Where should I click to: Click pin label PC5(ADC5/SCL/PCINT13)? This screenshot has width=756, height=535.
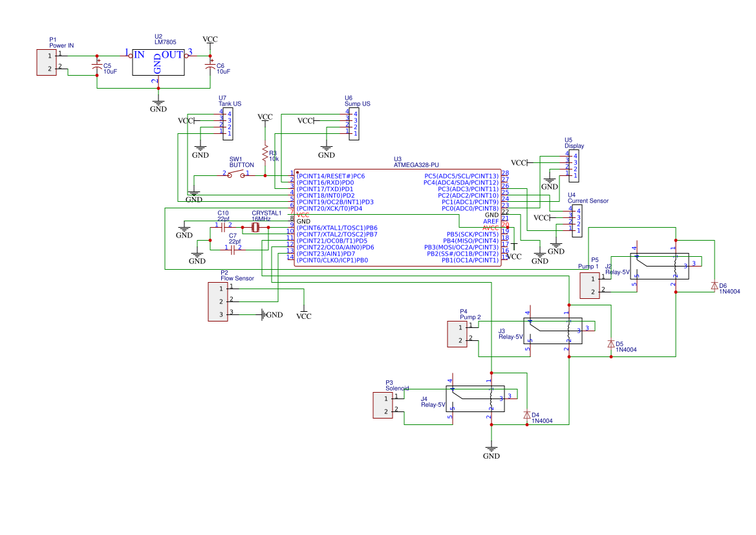pyautogui.click(x=461, y=176)
